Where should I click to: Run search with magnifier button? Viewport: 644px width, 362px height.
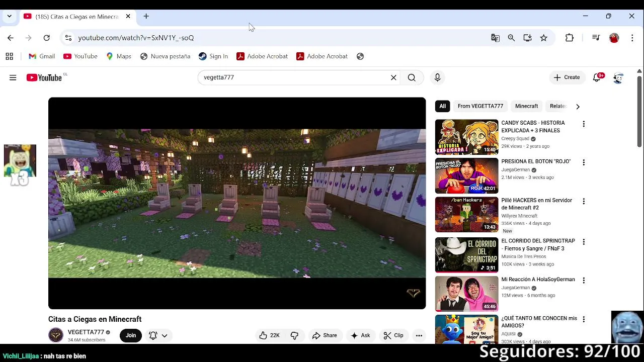point(412,77)
